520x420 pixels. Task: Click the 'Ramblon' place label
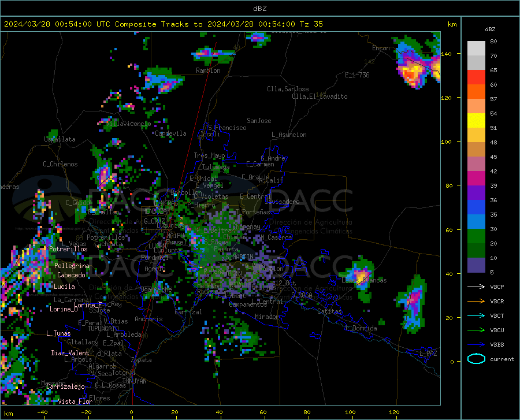pos(208,70)
